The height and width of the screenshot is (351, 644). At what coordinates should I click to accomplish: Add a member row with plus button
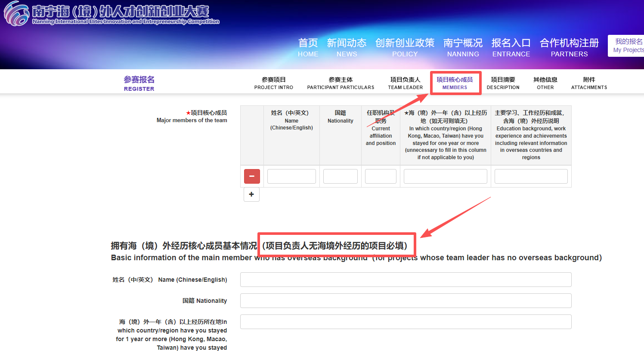coord(251,194)
